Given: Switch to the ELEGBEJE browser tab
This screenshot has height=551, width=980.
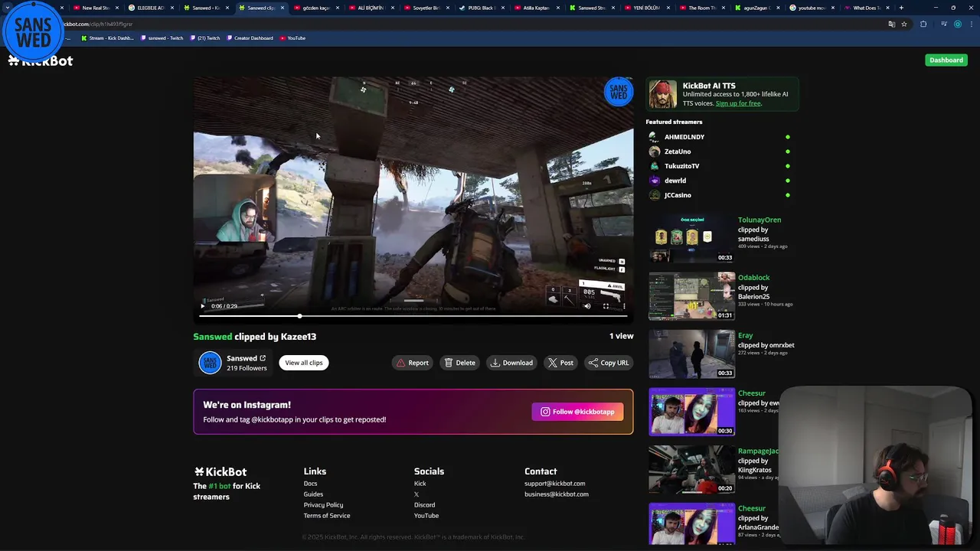Looking at the screenshot, I should [x=150, y=8].
